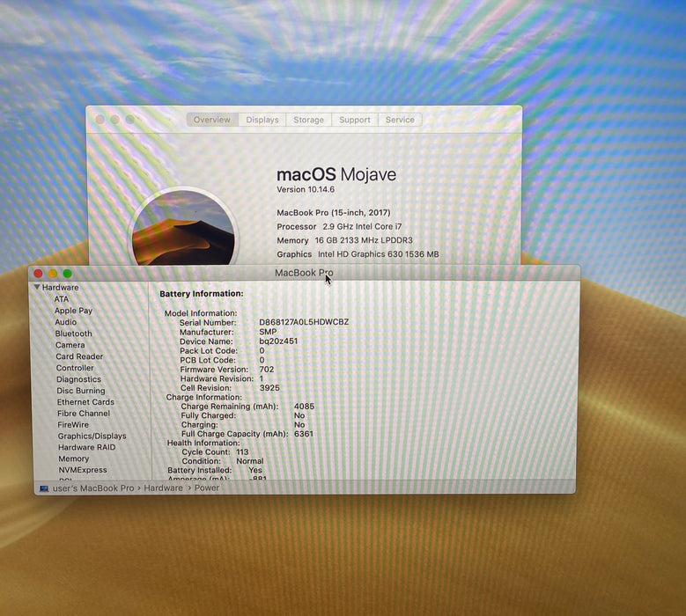Click the Version 10.14.6 text
This screenshot has width=686, height=616.
click(x=306, y=189)
